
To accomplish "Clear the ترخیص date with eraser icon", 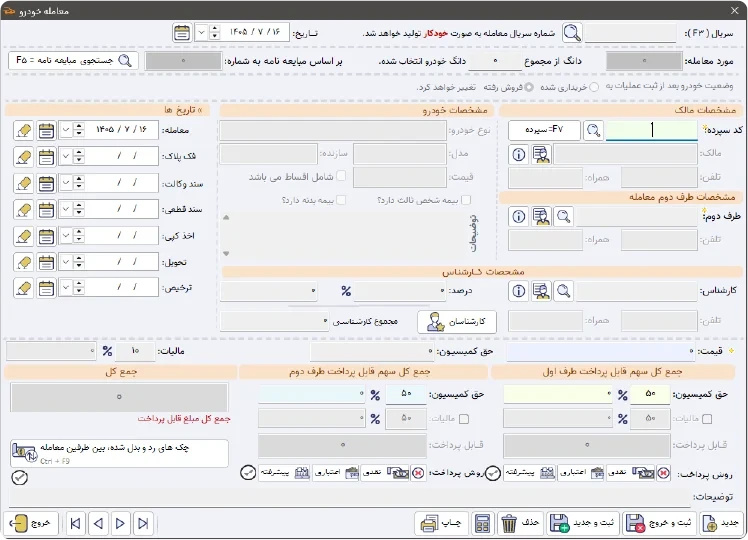I will (23, 288).
